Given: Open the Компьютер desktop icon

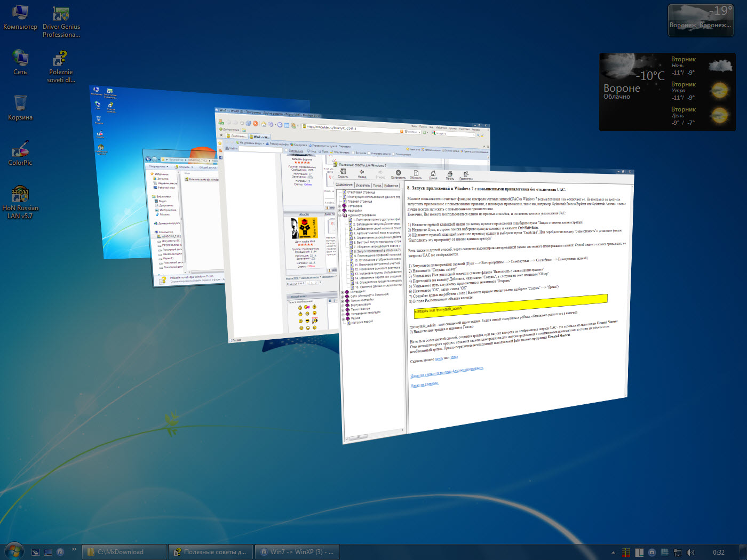Looking at the screenshot, I should [20, 18].
